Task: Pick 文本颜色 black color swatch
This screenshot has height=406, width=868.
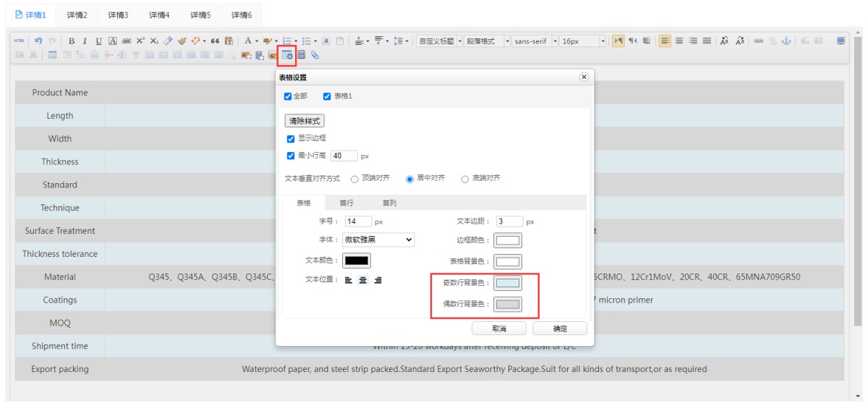Action: click(x=356, y=261)
